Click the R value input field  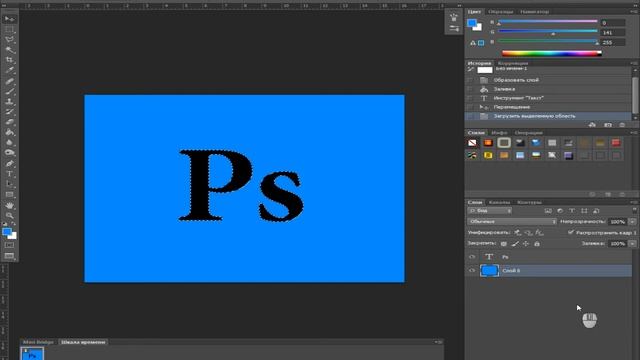[x=613, y=23]
